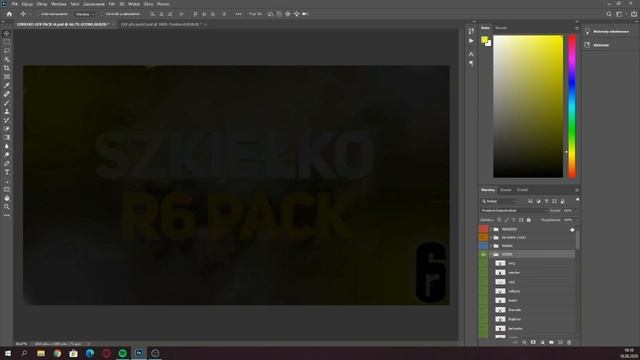Open the Filtr menu

pos(112,4)
